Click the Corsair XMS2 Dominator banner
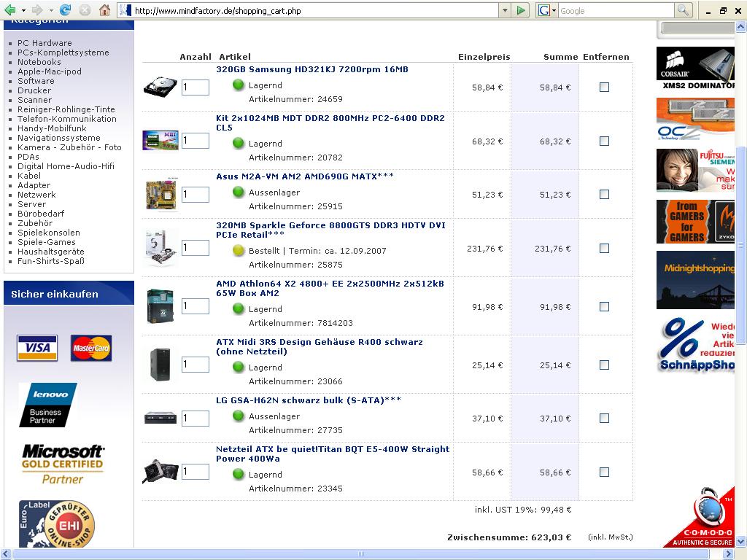This screenshot has width=747, height=560. click(695, 69)
